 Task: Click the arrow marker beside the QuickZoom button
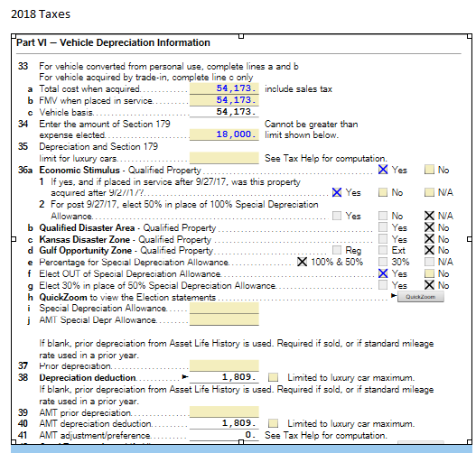tap(394, 295)
